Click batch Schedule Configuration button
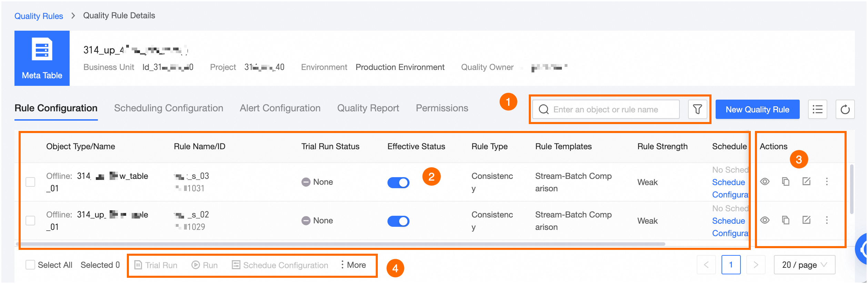 [280, 265]
